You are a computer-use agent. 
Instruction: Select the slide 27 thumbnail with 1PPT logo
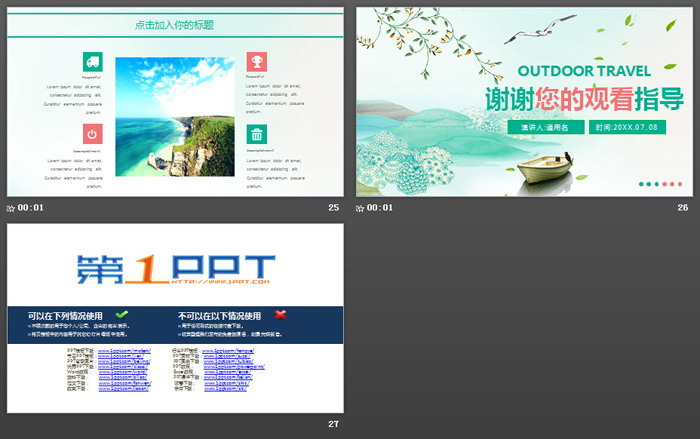pyautogui.click(x=175, y=318)
